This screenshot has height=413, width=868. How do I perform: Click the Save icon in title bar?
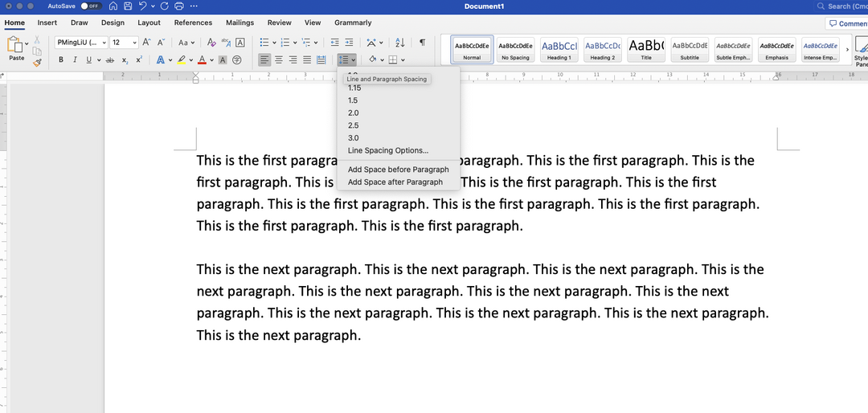[x=127, y=6]
